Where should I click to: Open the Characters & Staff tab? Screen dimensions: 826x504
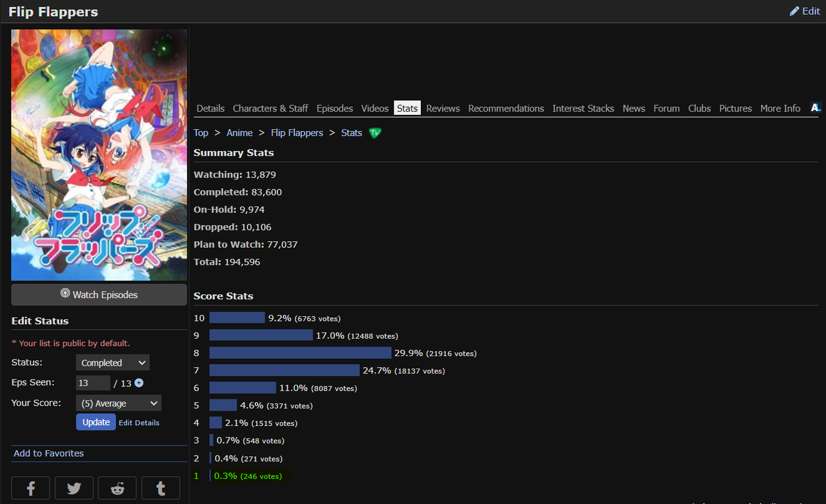pyautogui.click(x=270, y=108)
